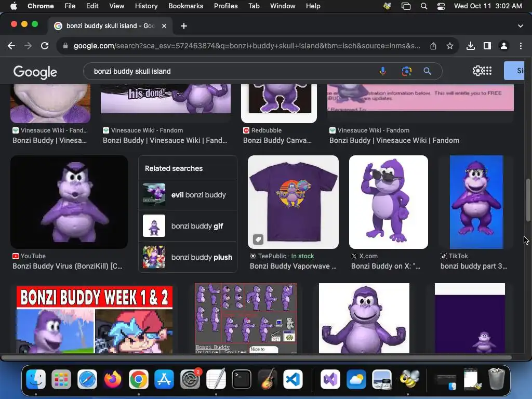Open the Chrome menu in menu bar
The width and height of the screenshot is (532, 399).
tap(41, 6)
